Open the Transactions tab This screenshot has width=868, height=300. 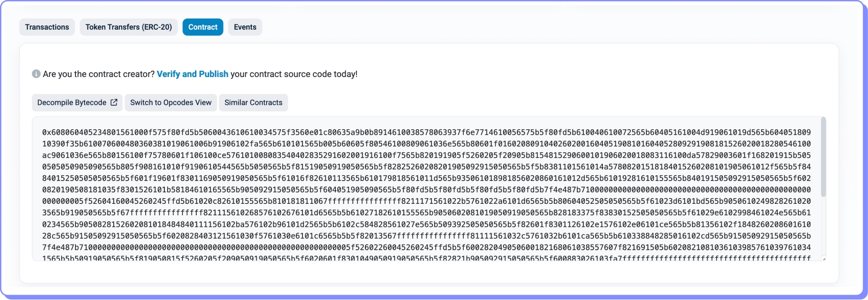[x=47, y=27]
